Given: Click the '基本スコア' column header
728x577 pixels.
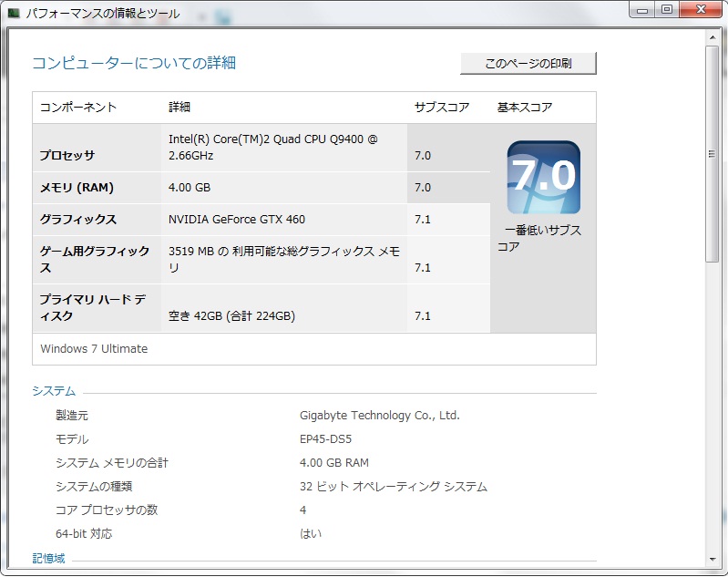Looking at the screenshot, I should [525, 108].
